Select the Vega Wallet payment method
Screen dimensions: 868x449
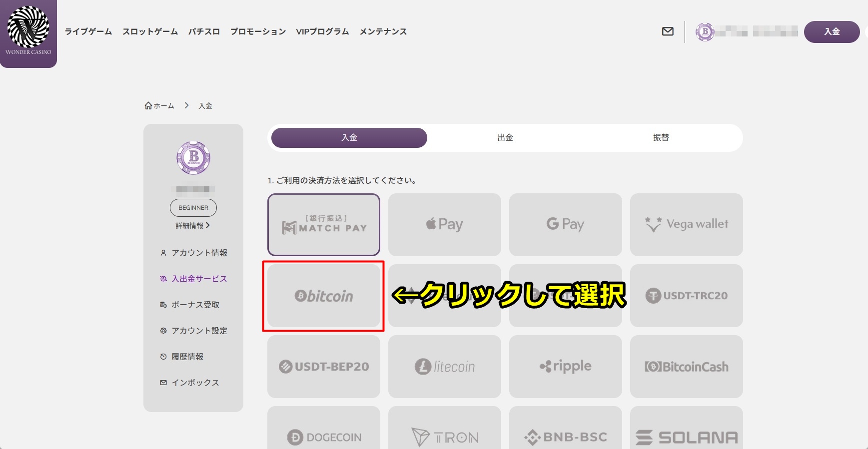click(x=687, y=225)
